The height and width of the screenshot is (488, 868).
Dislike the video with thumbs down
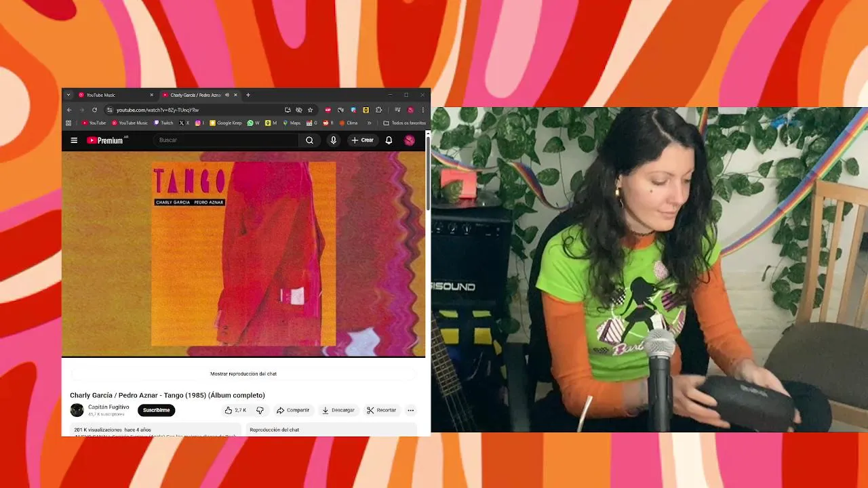pyautogui.click(x=260, y=410)
